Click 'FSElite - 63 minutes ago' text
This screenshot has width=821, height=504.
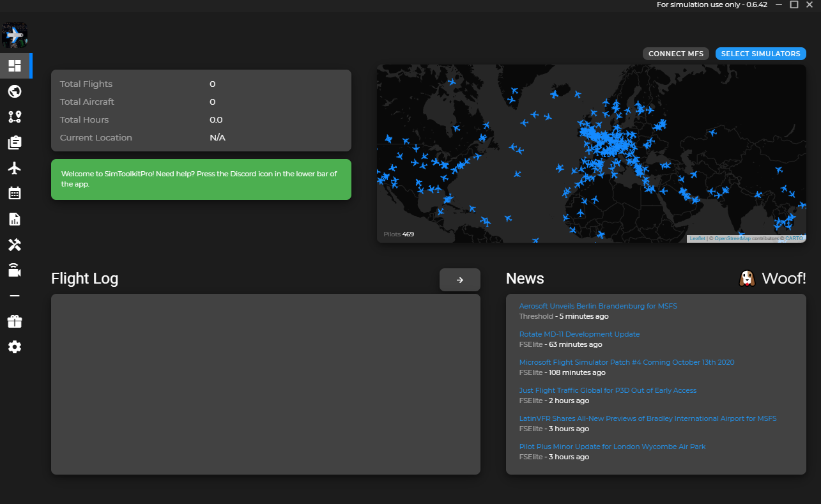(x=560, y=344)
